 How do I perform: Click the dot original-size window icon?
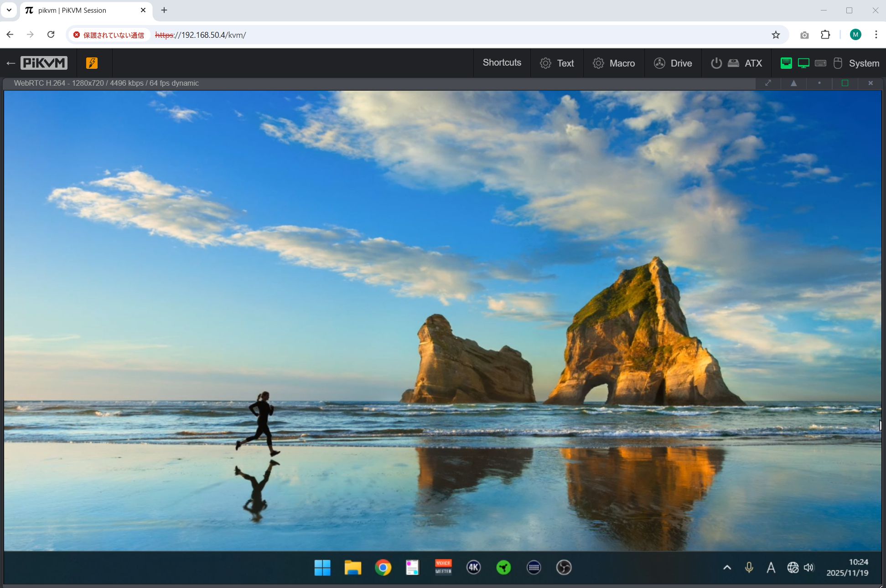point(819,83)
